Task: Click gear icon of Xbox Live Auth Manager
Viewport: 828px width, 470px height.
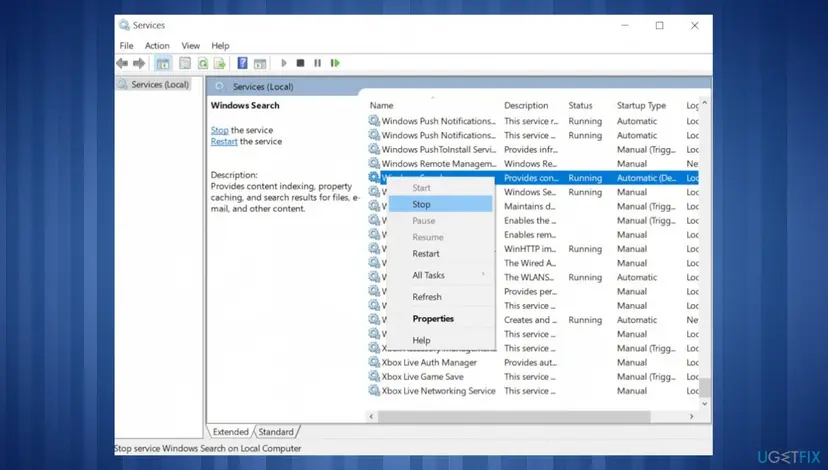Action: pos(374,362)
